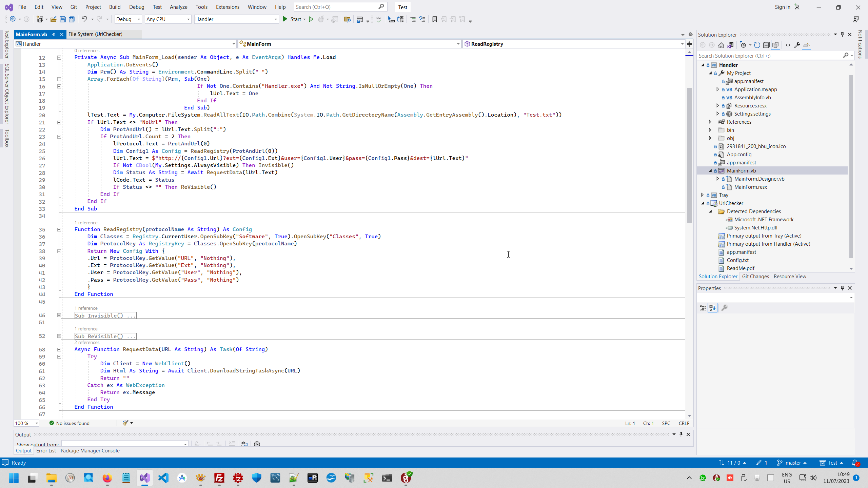Open the Analyze menu

[178, 7]
